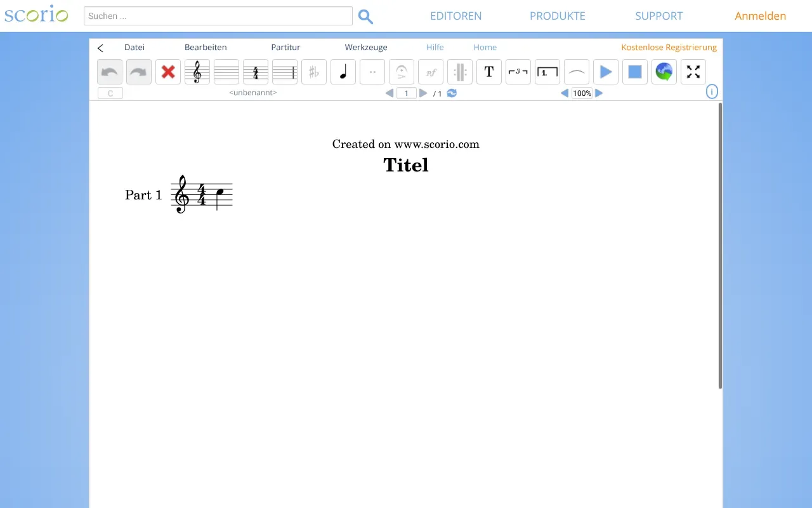
Task: Click Anmelden to sign in
Action: 760,16
